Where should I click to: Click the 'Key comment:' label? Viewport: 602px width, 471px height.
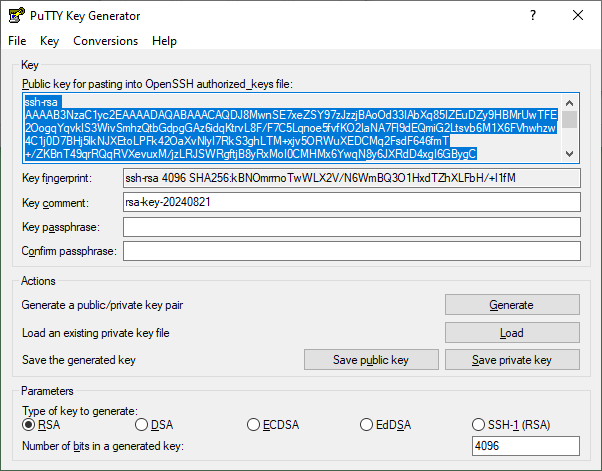pyautogui.click(x=55, y=203)
